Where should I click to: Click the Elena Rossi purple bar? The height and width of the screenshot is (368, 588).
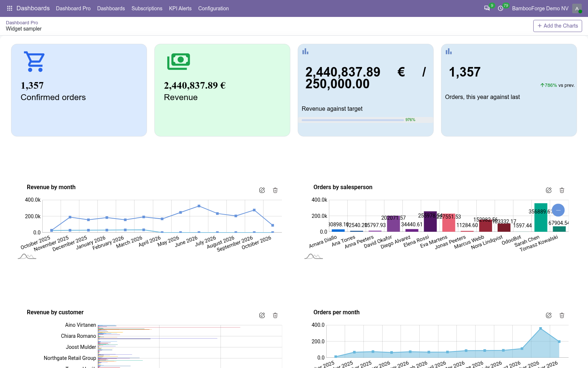[430, 222]
